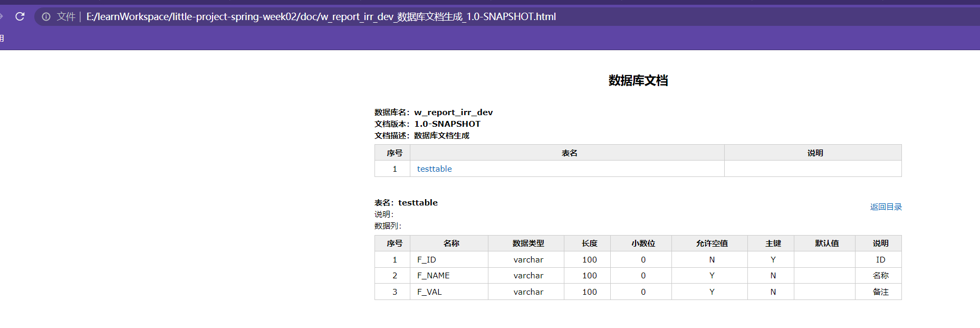Click the browser reload icon
This screenshot has width=980, height=328.
[x=20, y=16]
